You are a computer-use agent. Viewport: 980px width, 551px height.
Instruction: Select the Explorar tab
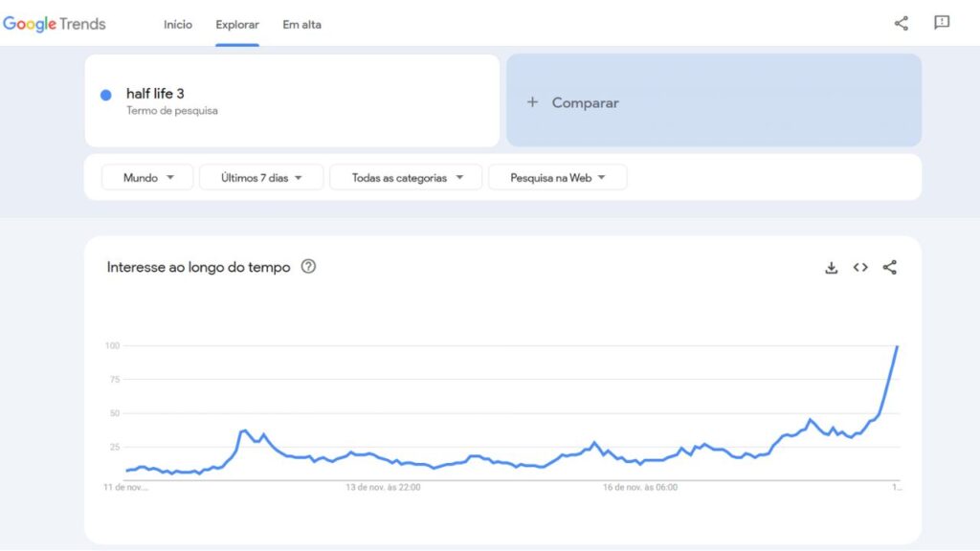click(x=237, y=25)
